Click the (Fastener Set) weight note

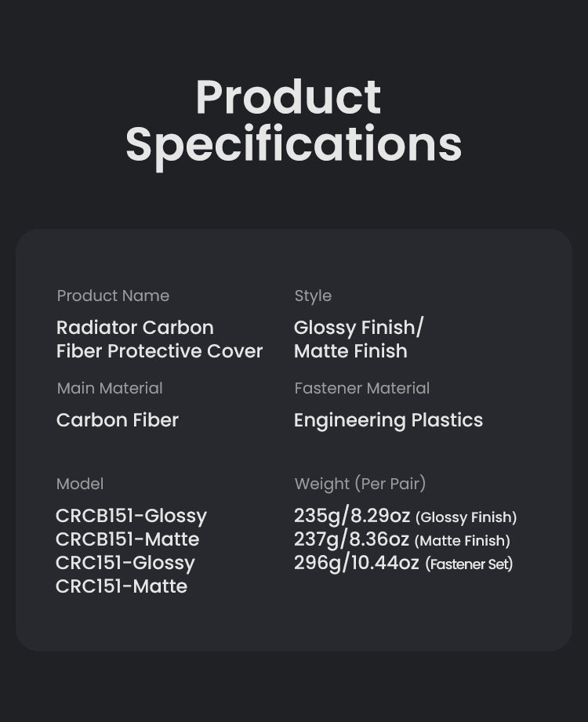pos(469,564)
